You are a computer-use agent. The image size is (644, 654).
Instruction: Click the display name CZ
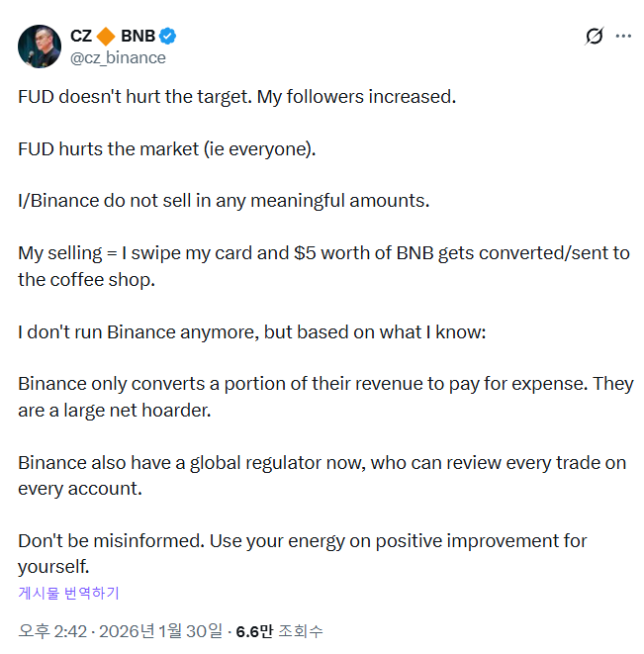coord(81,38)
